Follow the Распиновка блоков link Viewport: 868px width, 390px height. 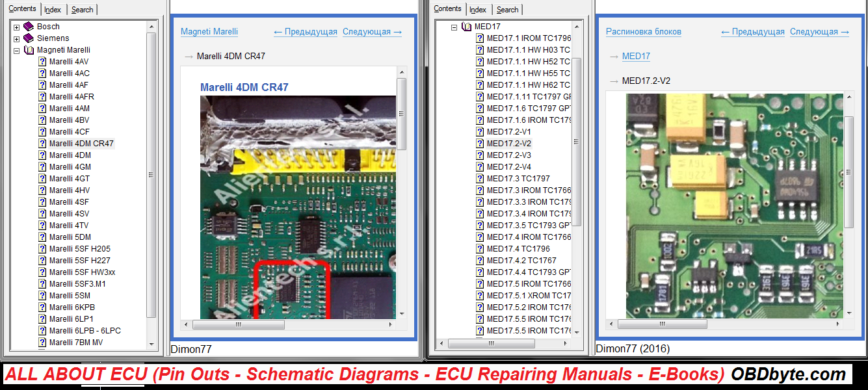643,31
